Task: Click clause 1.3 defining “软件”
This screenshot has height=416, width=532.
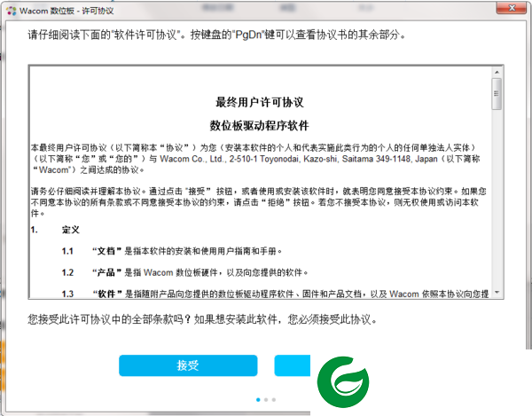Action: [275, 294]
